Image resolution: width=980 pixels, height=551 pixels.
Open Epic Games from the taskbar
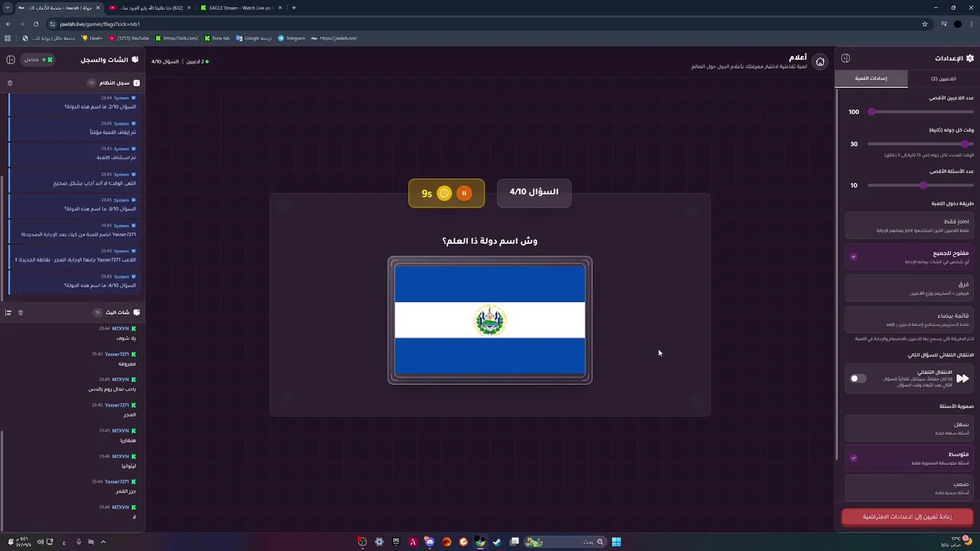coord(396,542)
